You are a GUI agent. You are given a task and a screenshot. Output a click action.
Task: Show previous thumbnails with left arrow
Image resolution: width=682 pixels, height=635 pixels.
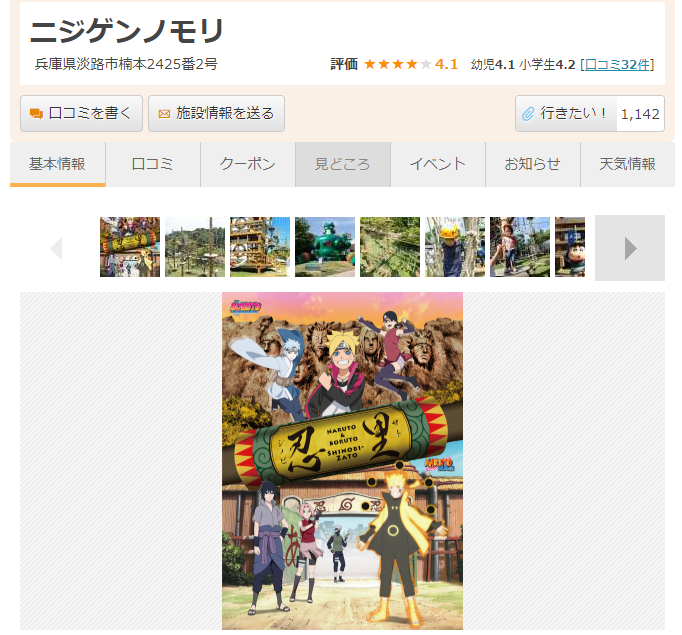coord(57,248)
